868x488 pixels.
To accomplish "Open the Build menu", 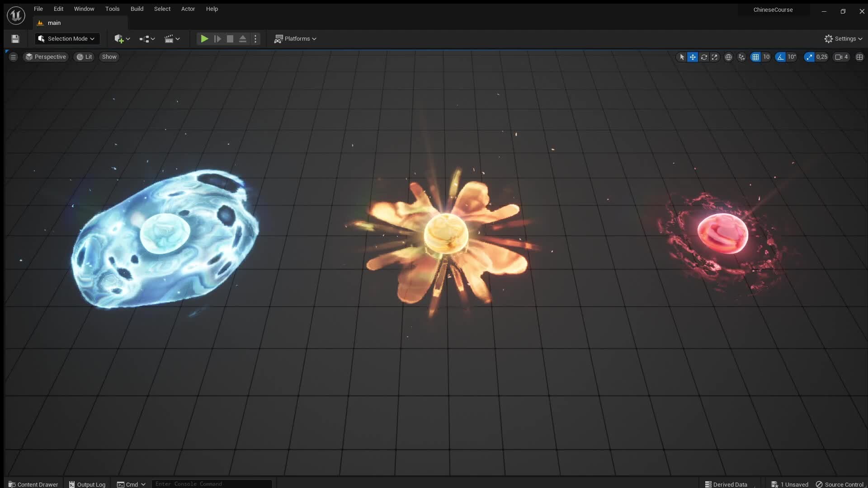I will pyautogui.click(x=137, y=9).
